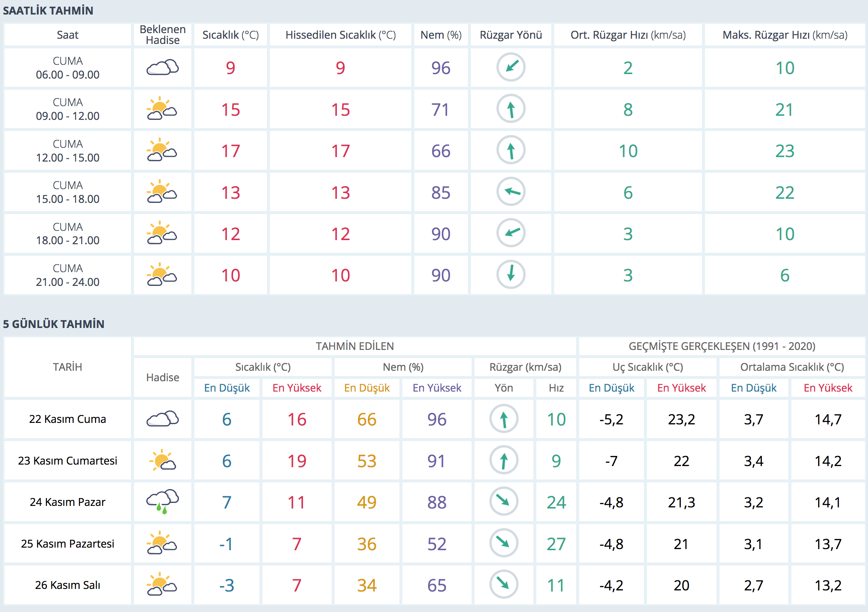Click the wind direction arrow for CUMA 06.00 - 09.00

(510, 67)
